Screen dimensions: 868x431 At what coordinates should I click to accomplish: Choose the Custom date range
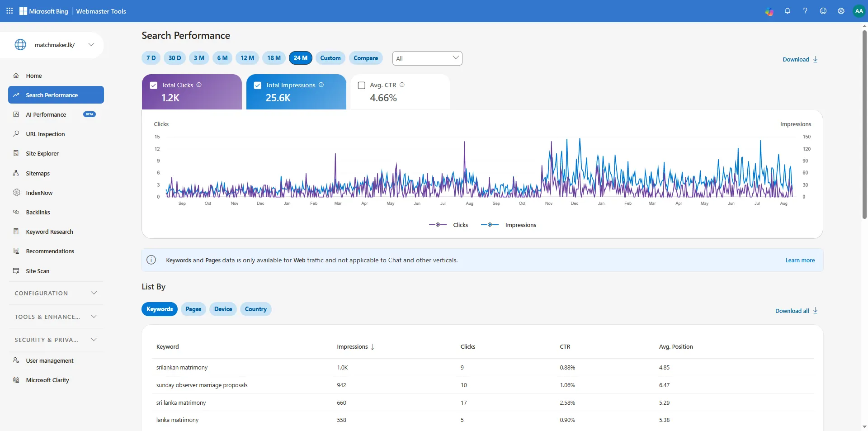[330, 58]
